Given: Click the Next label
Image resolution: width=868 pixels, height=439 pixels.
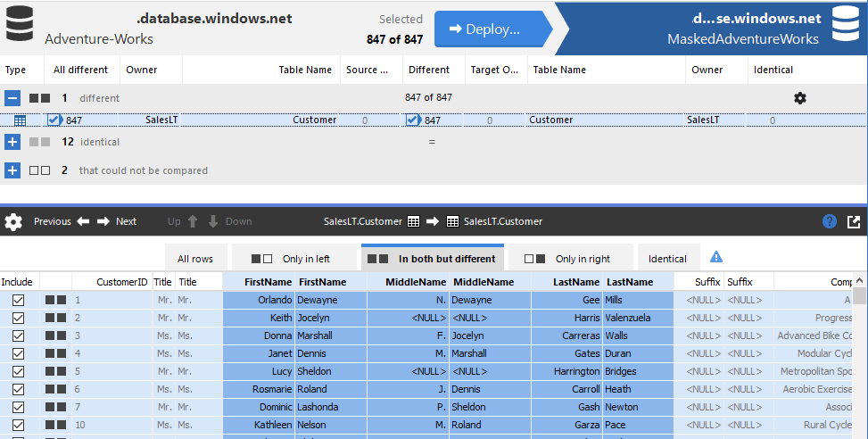Looking at the screenshot, I should click(126, 221).
